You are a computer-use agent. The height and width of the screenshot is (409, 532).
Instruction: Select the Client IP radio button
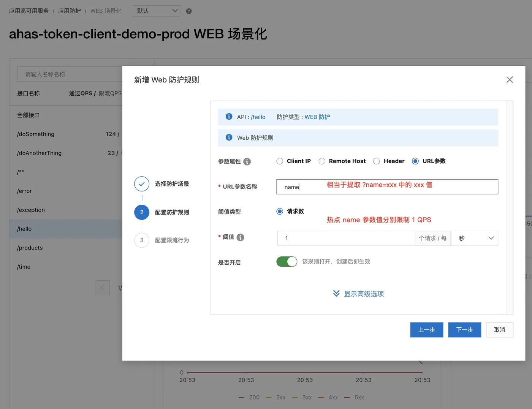pyautogui.click(x=280, y=161)
